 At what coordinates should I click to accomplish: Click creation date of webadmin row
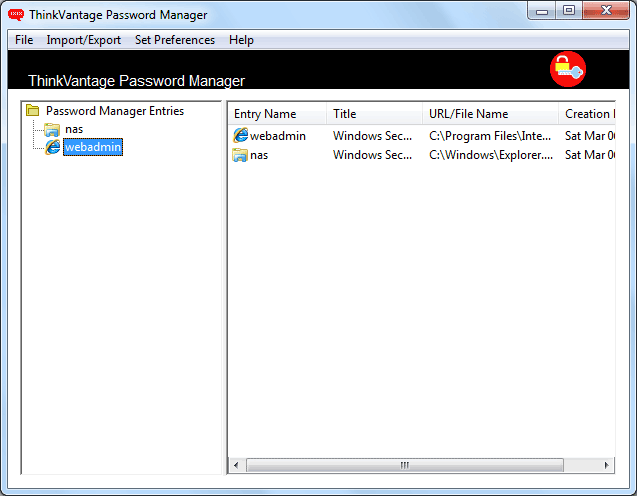click(x=590, y=136)
